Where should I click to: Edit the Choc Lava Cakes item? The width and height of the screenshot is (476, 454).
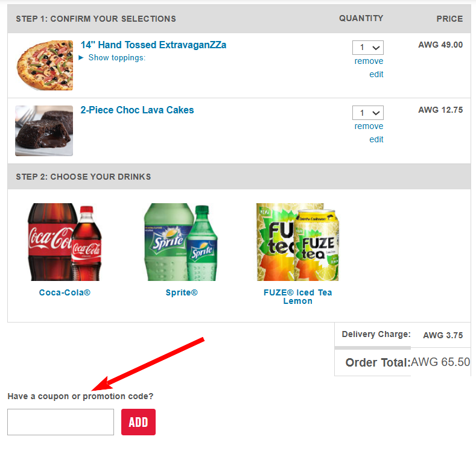click(376, 139)
